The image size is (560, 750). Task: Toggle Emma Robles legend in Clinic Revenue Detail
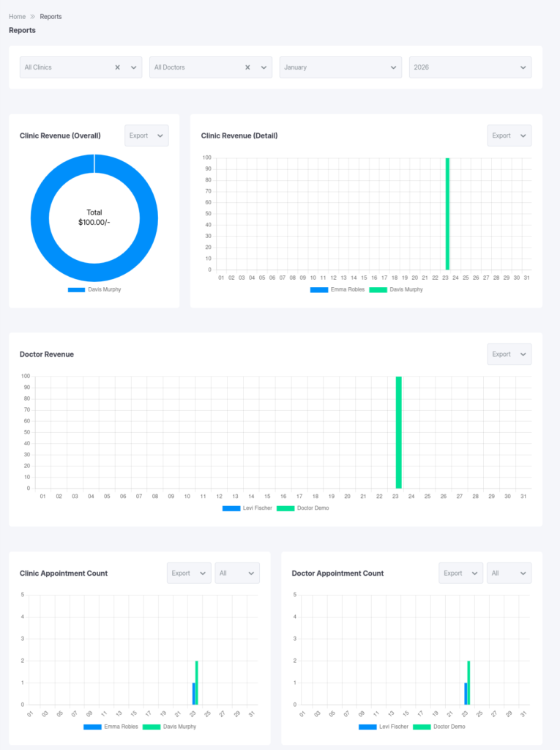tap(337, 290)
